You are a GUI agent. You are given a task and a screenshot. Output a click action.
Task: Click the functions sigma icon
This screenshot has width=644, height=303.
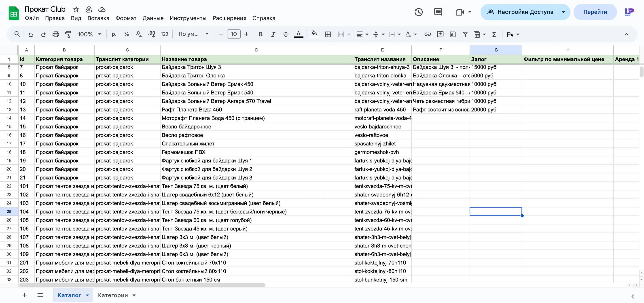[x=494, y=34]
